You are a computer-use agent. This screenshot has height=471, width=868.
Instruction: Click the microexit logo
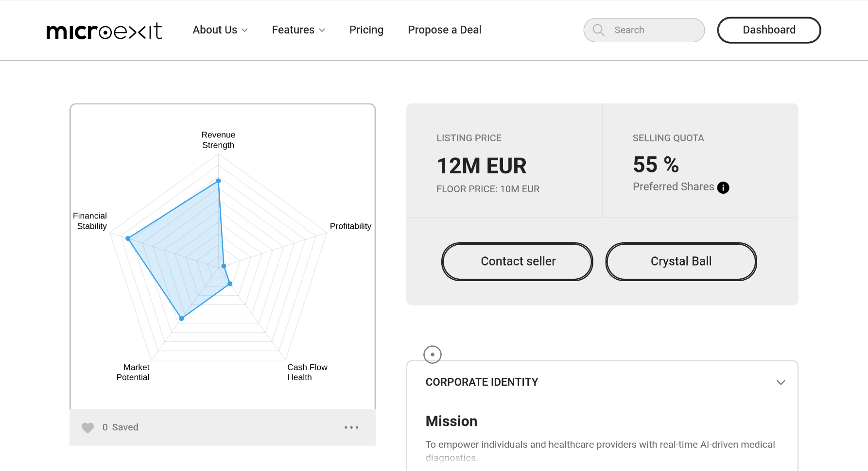click(104, 31)
